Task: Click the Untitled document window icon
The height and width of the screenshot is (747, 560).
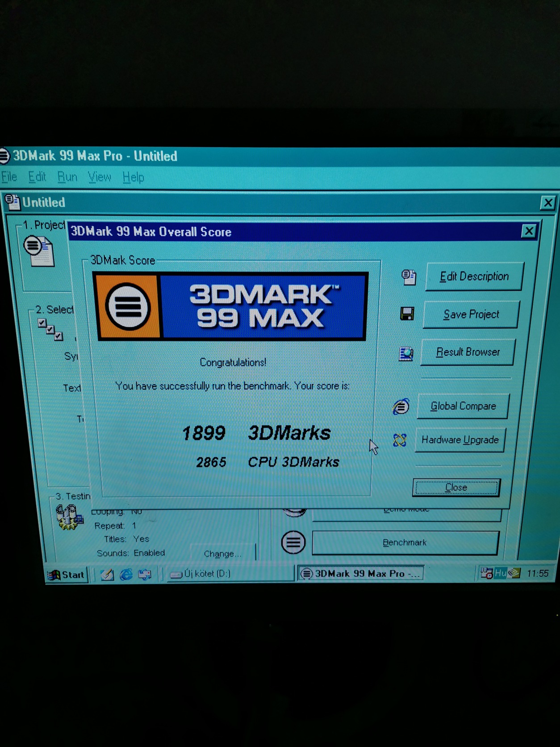Action: [x=13, y=202]
